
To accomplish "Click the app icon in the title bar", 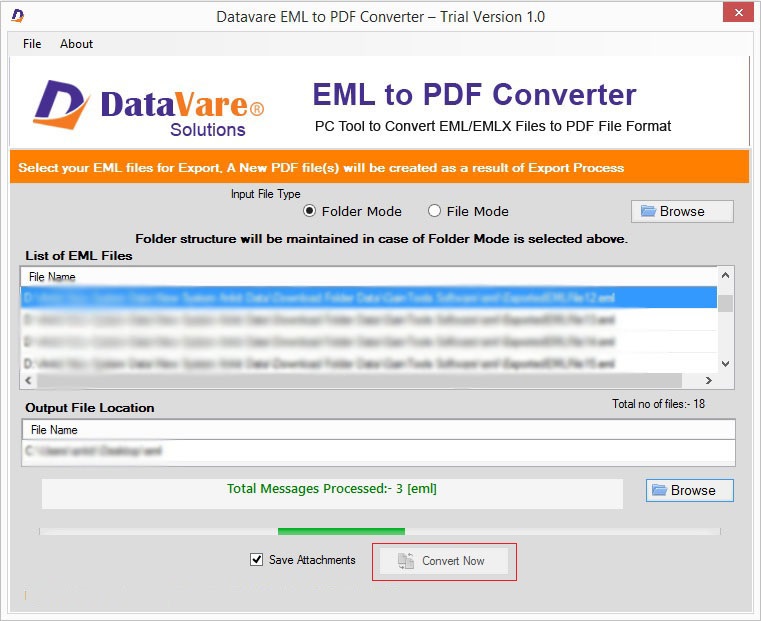I will click(17, 16).
